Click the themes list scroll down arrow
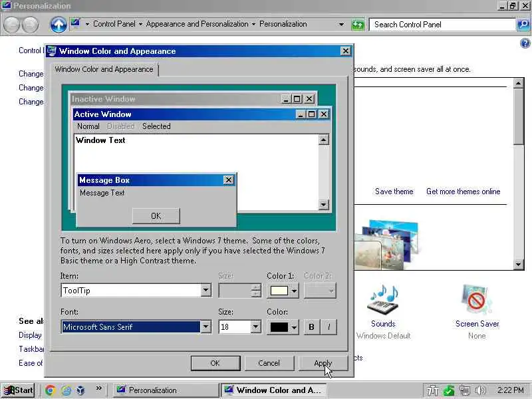Viewport: 532px width, 399px height. [518, 264]
